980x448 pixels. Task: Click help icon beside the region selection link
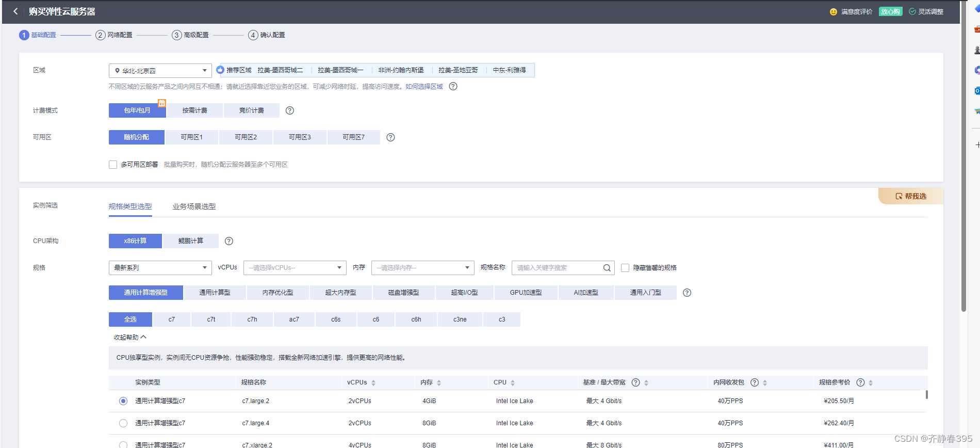pyautogui.click(x=453, y=86)
